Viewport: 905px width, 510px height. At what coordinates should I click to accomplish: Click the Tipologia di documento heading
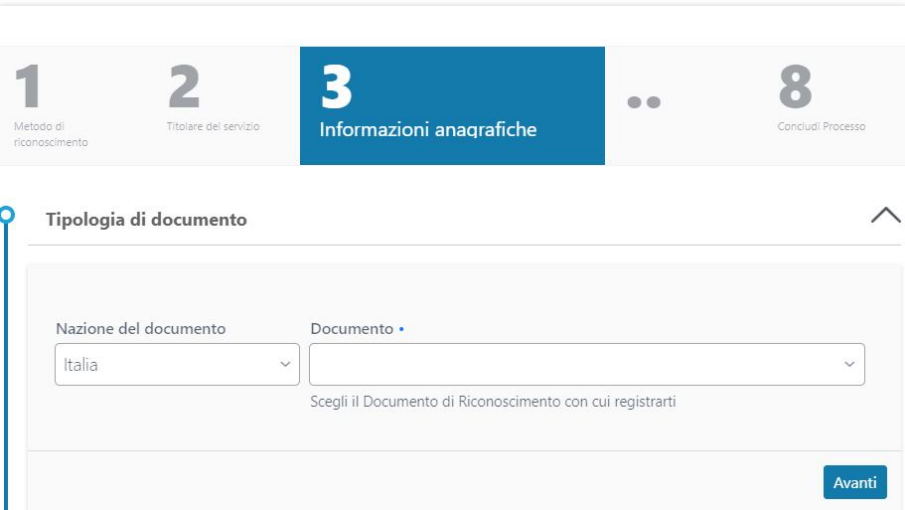[x=146, y=219]
